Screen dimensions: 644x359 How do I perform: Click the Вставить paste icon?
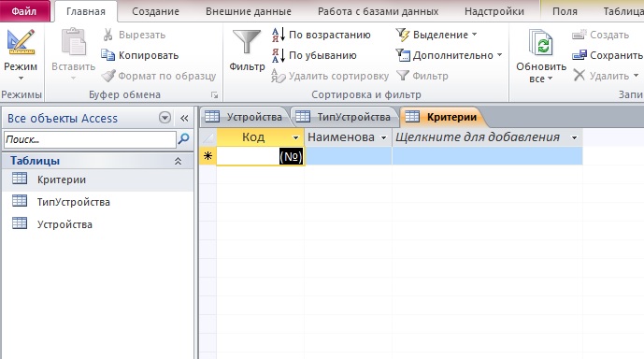tap(73, 42)
